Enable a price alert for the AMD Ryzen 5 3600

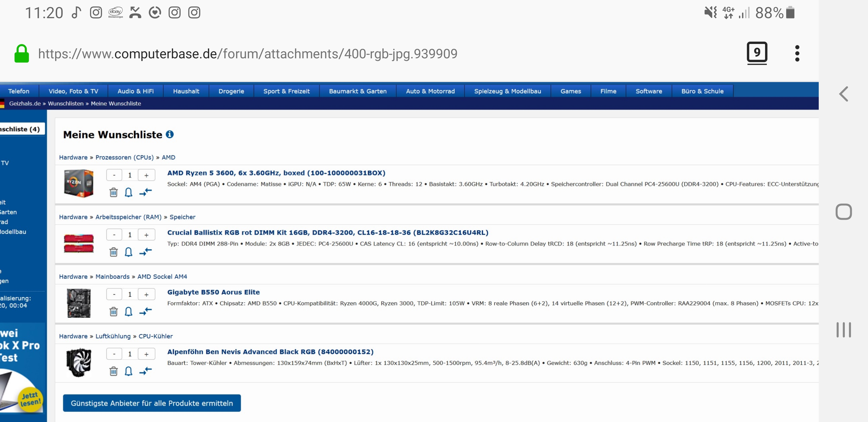[128, 192]
